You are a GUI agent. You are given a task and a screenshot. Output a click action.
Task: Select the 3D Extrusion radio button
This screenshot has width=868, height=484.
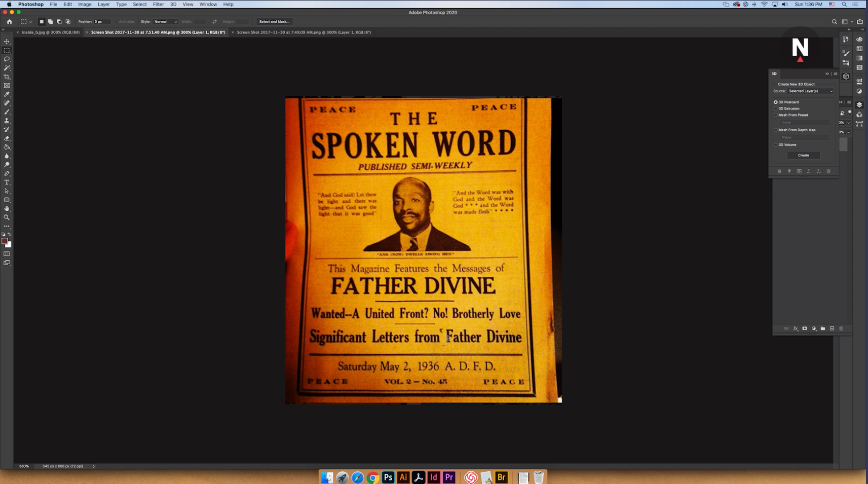tap(775, 108)
